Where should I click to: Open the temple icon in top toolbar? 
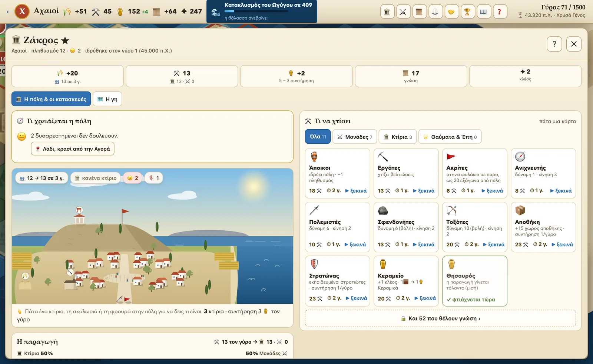point(387,12)
